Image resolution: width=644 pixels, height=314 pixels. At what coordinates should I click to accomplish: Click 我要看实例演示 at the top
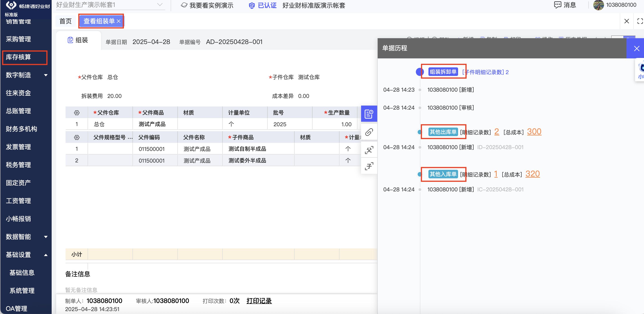pos(211,5)
